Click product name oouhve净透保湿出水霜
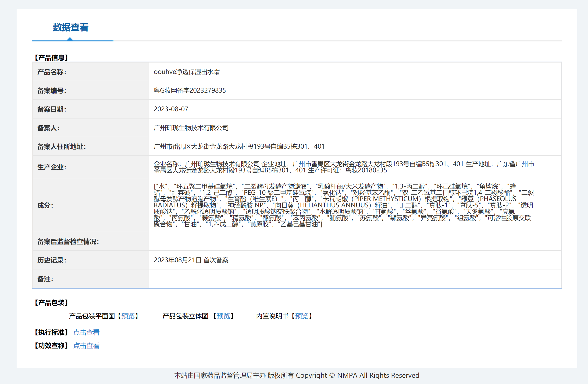Image resolution: width=588 pixels, height=384 pixels. pos(186,72)
